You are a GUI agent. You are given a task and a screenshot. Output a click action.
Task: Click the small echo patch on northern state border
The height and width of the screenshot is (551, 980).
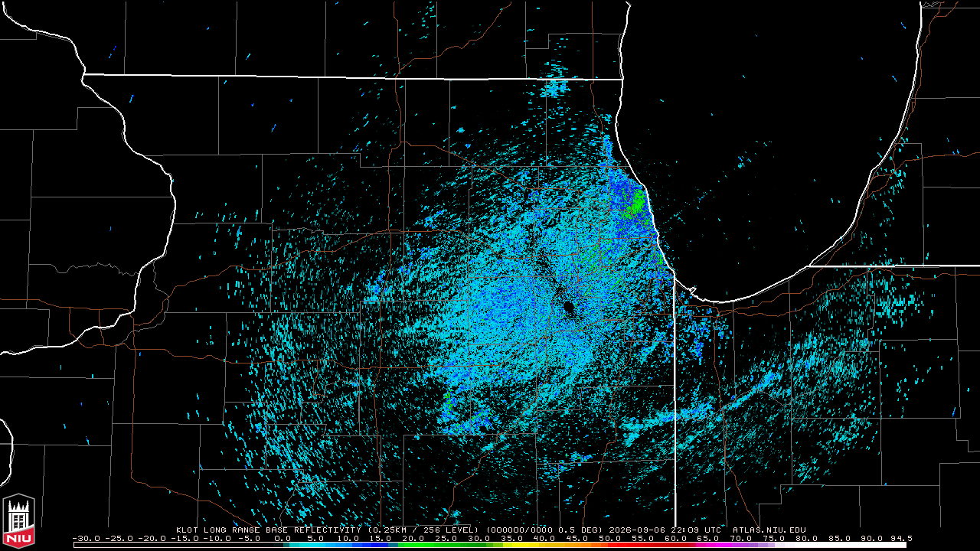(554, 87)
